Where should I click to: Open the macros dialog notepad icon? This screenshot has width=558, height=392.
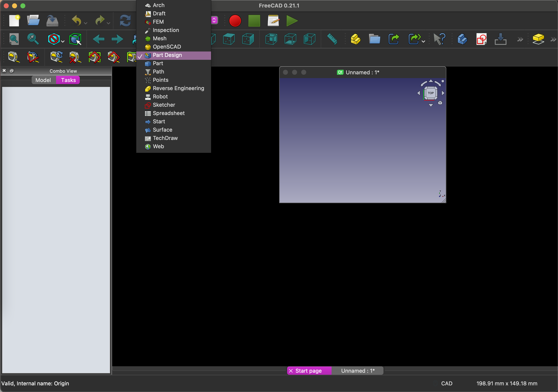tap(273, 21)
